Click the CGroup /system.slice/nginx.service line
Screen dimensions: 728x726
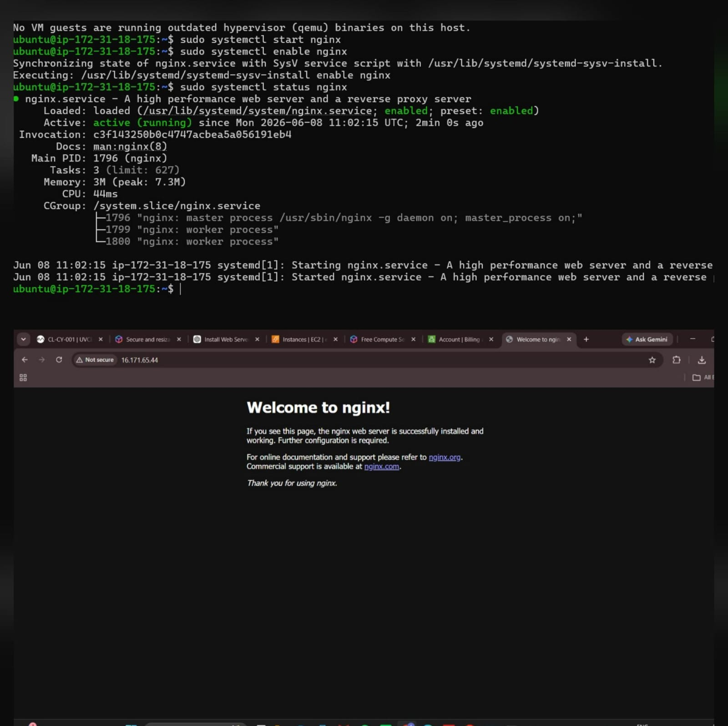[x=152, y=206]
